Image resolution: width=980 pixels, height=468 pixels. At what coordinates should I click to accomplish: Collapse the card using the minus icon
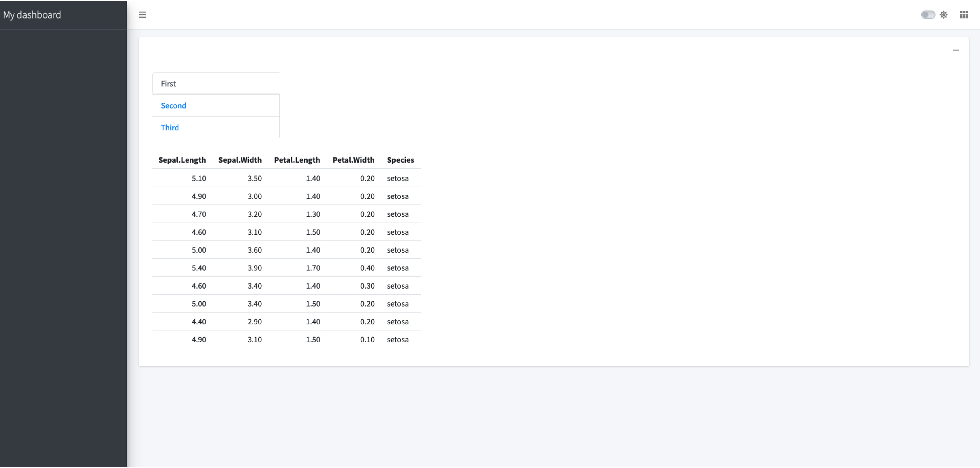[x=956, y=50]
